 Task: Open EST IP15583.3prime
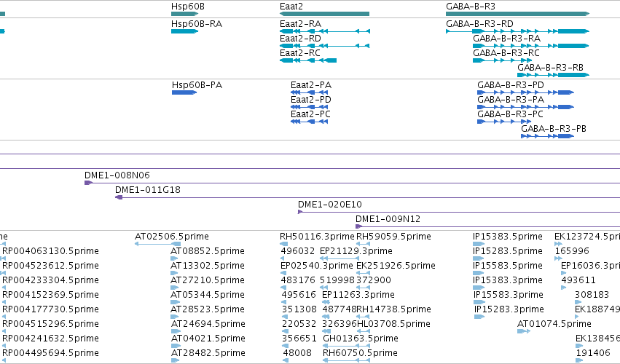tap(509, 295)
